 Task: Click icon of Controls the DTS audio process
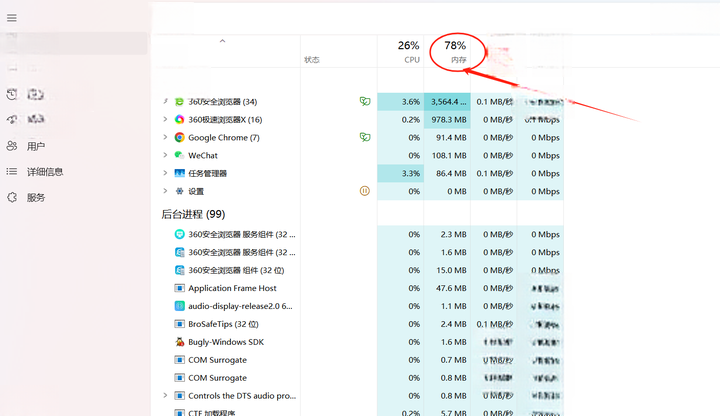(180, 395)
